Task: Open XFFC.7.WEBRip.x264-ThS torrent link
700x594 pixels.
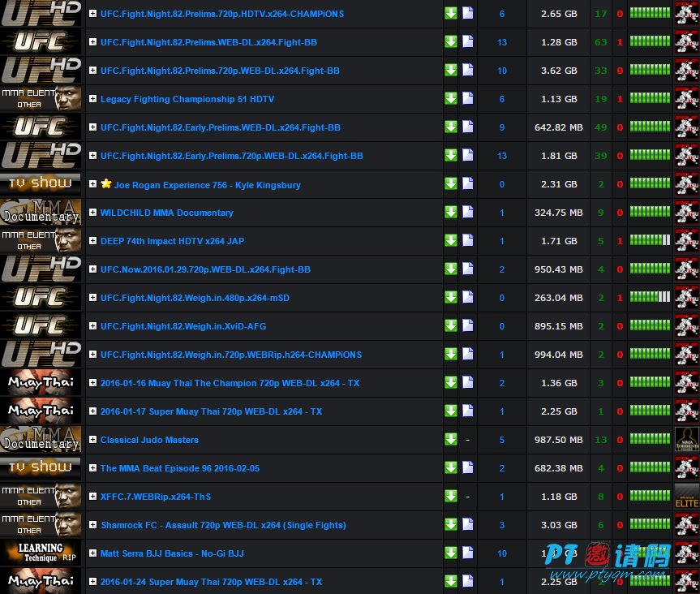Action: click(156, 497)
